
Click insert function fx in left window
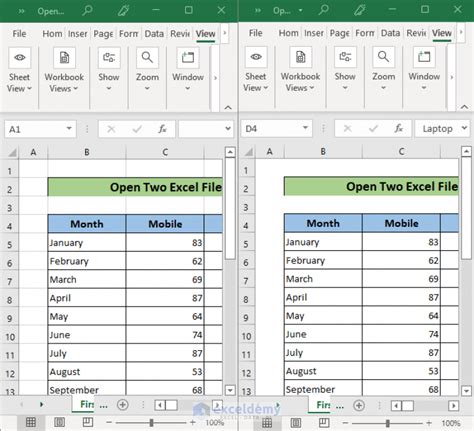click(162, 129)
